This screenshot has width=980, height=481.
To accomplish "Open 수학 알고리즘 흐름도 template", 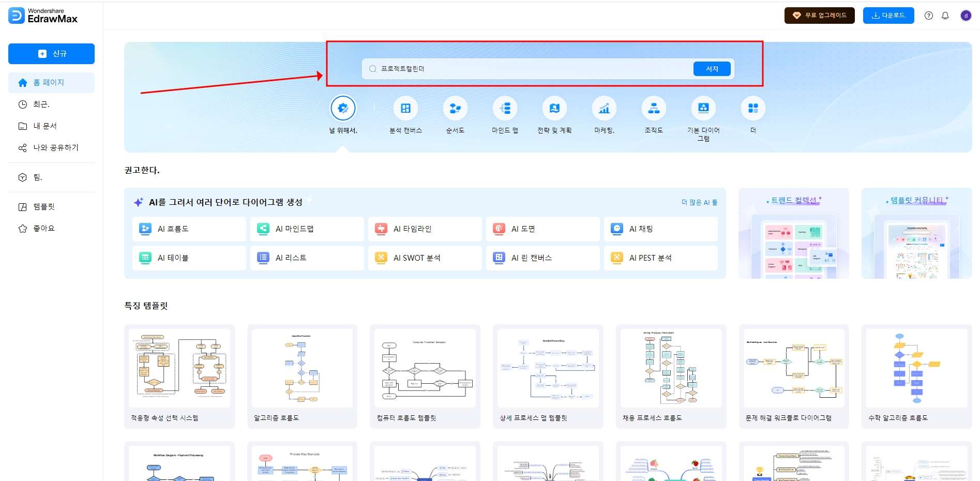I will coord(917,377).
